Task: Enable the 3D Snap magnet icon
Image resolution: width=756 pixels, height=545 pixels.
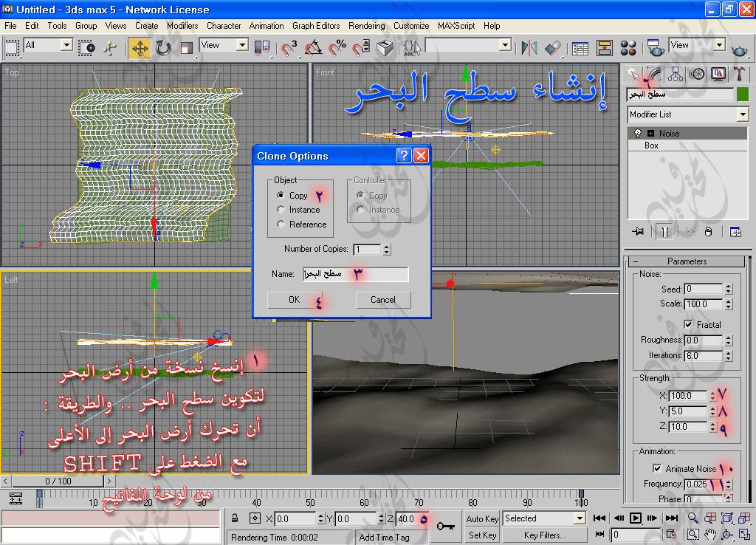Action: 289,47
